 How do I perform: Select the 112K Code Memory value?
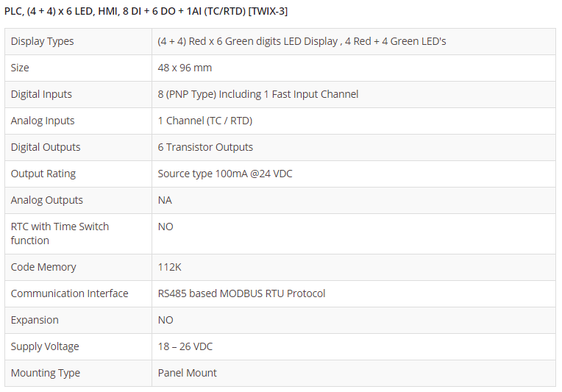[169, 267]
